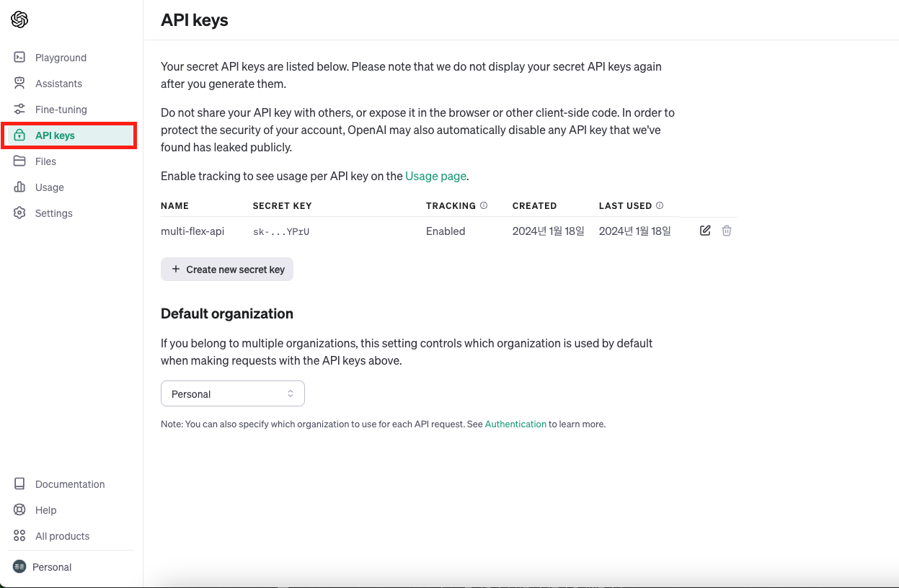Delete the multi-flex-api key with trash icon

click(x=727, y=231)
